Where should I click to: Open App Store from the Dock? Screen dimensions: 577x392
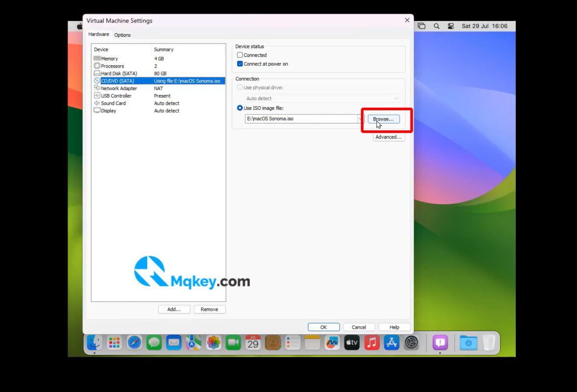click(x=391, y=343)
